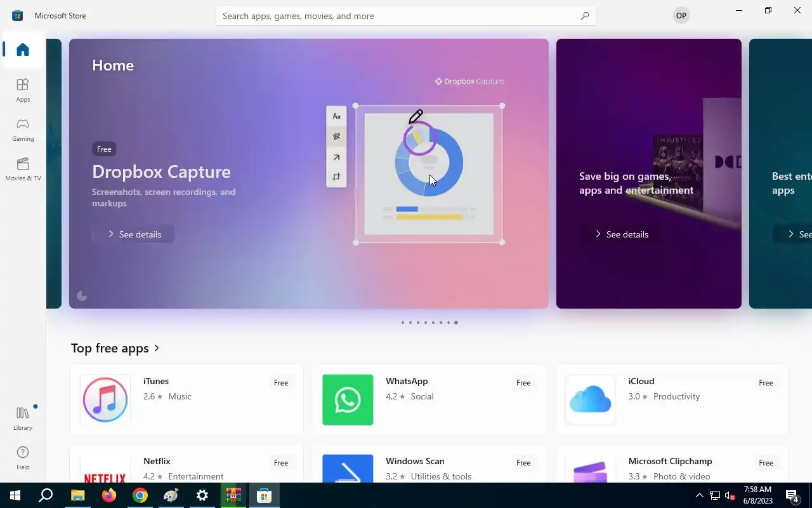Click taskbar clock showing 7:58 AM
812x508 pixels.
click(x=757, y=495)
